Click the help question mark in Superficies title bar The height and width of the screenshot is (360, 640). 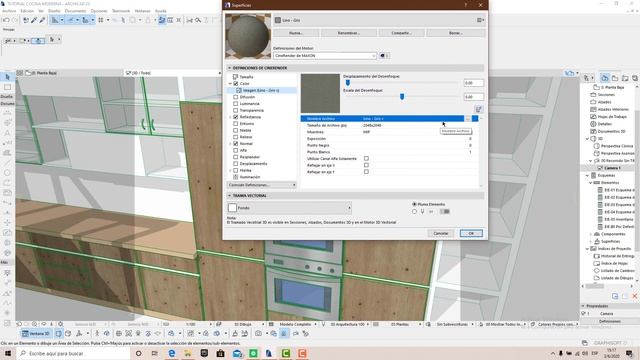tap(466, 5)
